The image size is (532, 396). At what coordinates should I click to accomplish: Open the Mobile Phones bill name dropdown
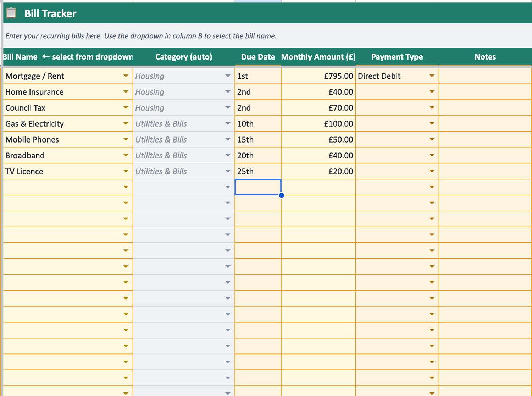[x=126, y=139]
